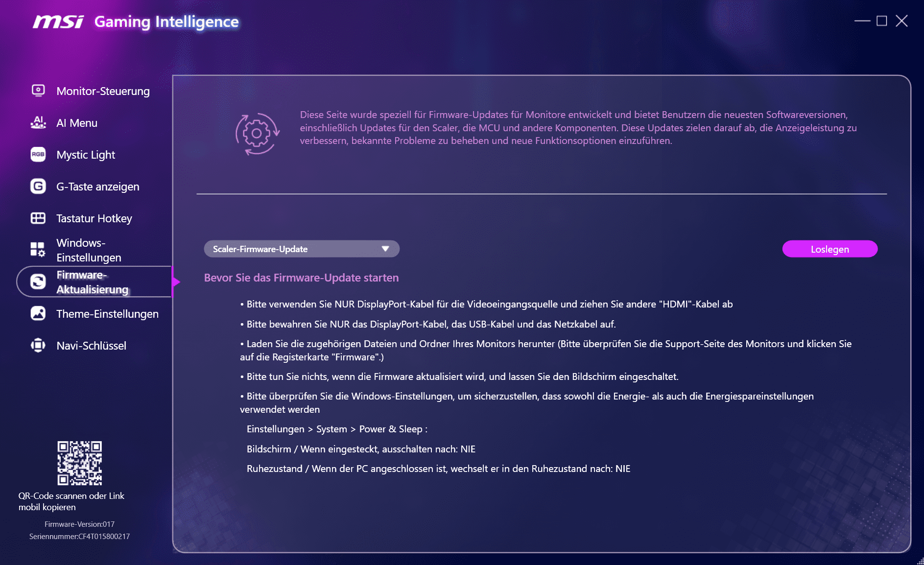The height and width of the screenshot is (565, 924).
Task: Click the Theme-Einstellungen picture icon
Action: tap(38, 313)
